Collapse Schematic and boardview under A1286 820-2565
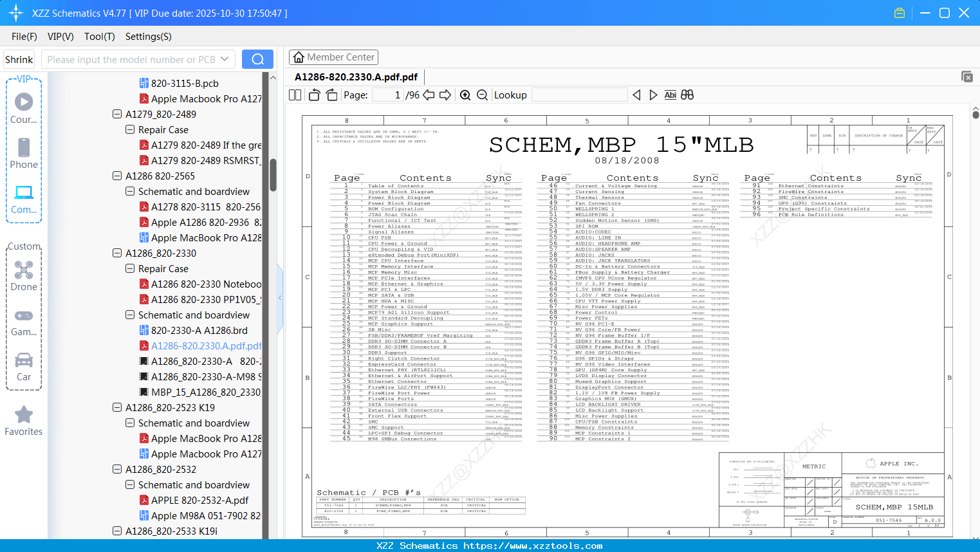Image resolution: width=980 pixels, height=552 pixels. coord(130,191)
